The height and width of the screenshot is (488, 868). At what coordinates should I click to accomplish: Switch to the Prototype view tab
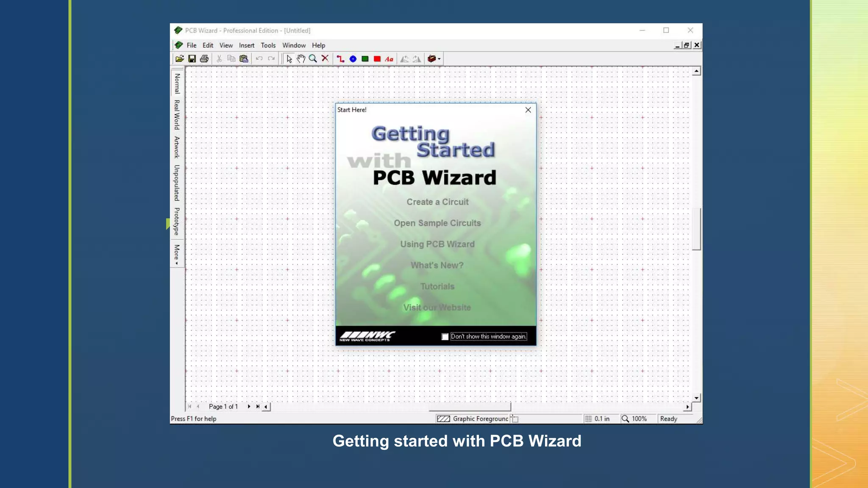(x=177, y=221)
